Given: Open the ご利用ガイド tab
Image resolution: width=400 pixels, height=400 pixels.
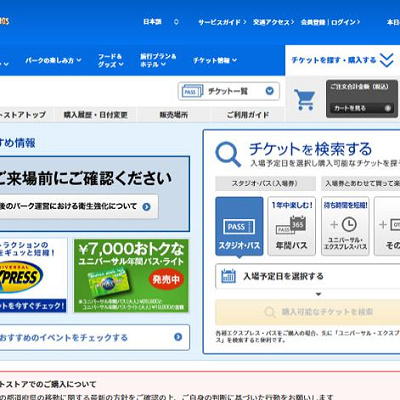Looking at the screenshot, I should [x=248, y=115].
